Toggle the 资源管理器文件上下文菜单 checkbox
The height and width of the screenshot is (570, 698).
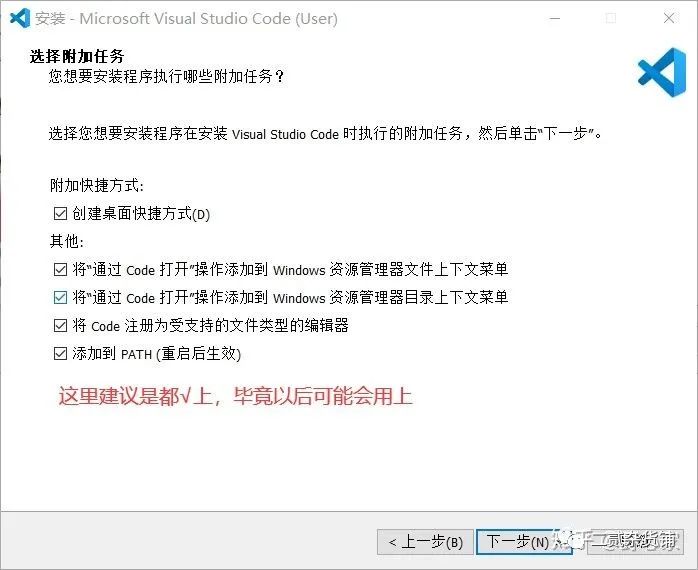point(60,270)
